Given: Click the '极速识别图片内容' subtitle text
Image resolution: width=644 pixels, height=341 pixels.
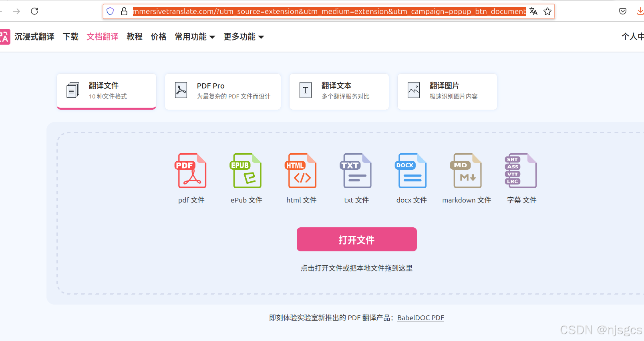Looking at the screenshot, I should pos(454,96).
